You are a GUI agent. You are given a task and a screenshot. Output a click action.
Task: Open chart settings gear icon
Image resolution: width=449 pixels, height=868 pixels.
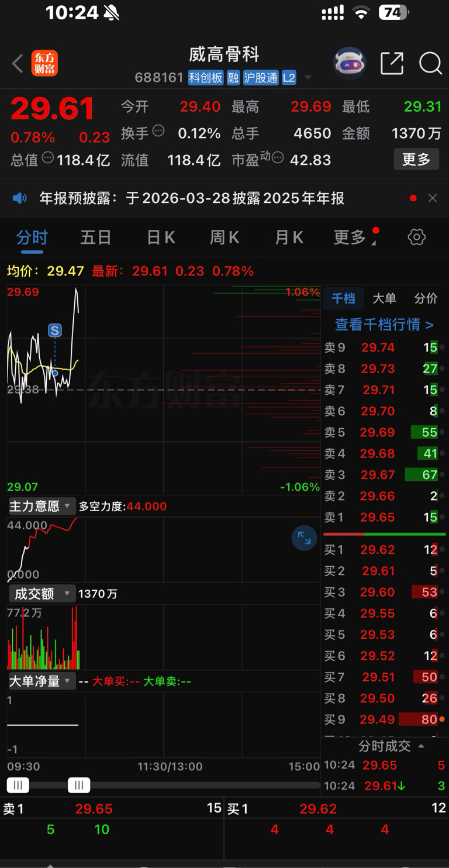tap(416, 237)
